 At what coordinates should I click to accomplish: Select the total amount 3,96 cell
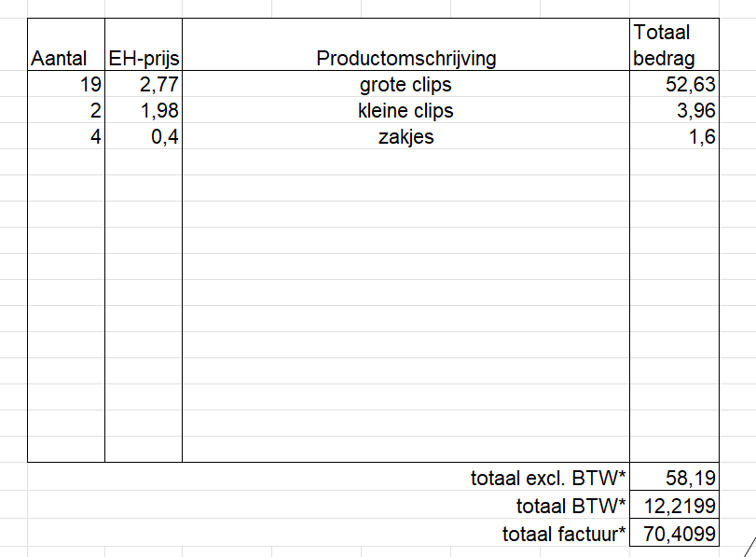[x=675, y=110]
